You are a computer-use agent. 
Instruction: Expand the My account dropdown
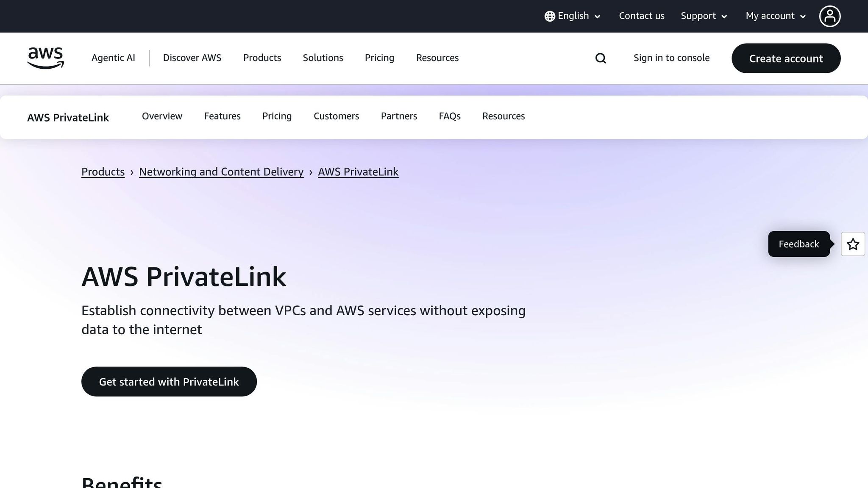pyautogui.click(x=776, y=16)
